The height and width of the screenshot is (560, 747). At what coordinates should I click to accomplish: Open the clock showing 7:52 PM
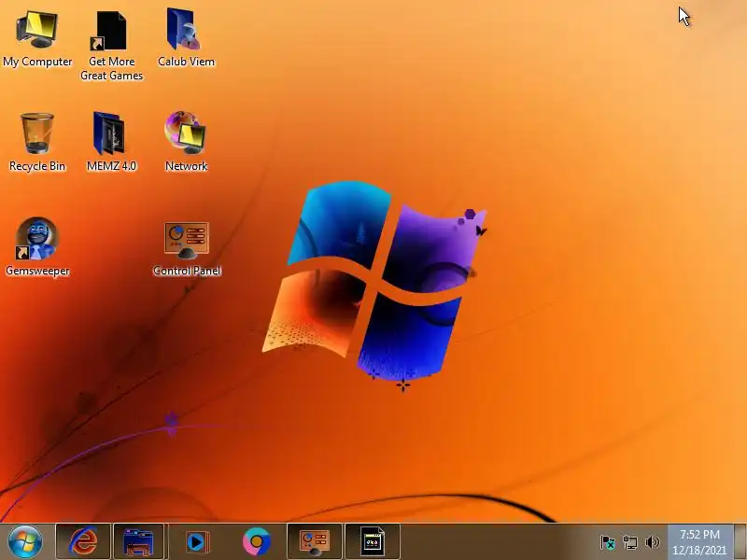(x=699, y=542)
